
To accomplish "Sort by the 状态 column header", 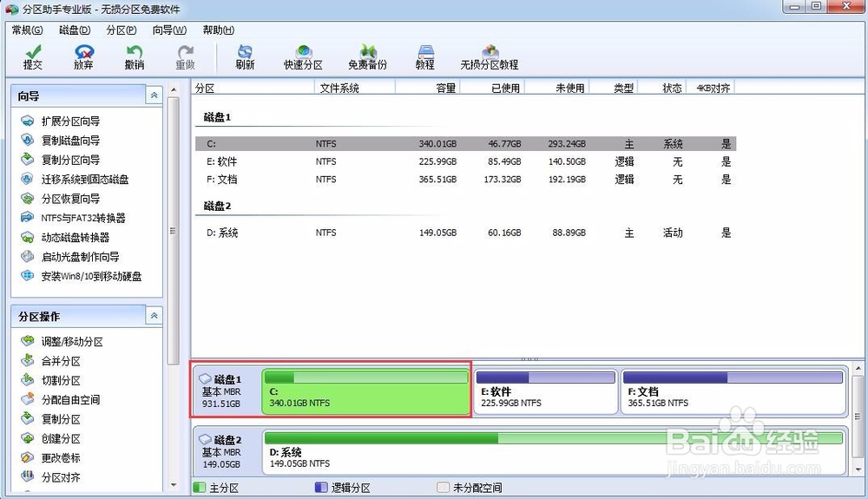I will click(662, 88).
